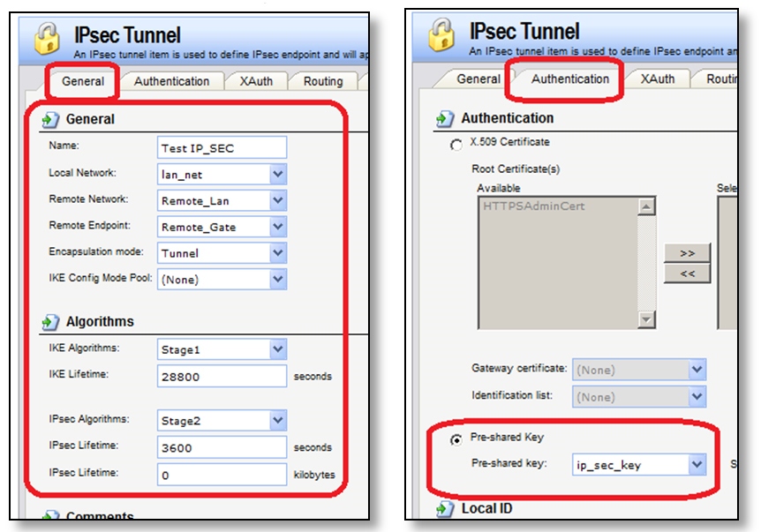761x532 pixels.
Task: Open the IKE Algorithms dropdown
Action: (278, 349)
